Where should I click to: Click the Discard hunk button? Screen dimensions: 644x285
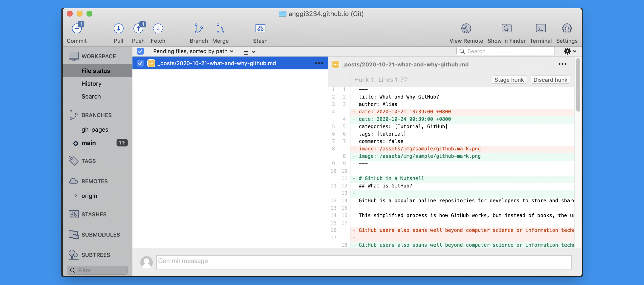coord(550,80)
